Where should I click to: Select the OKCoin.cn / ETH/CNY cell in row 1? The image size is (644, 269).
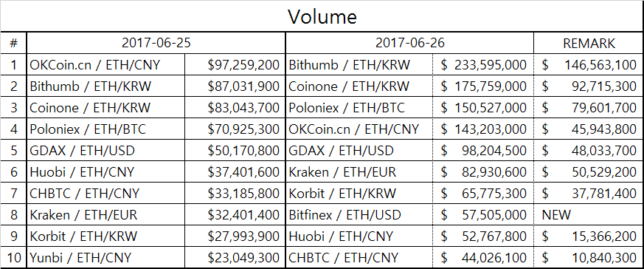[106, 64]
